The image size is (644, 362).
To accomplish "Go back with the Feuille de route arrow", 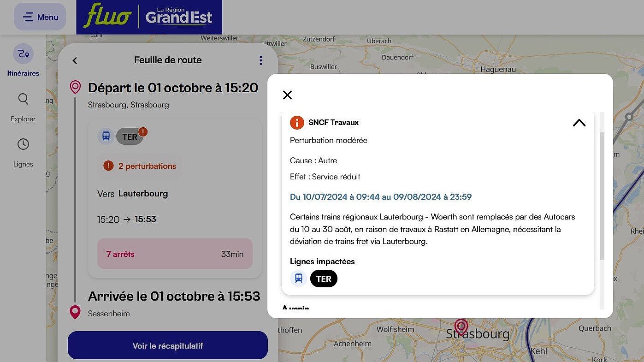I will [75, 60].
